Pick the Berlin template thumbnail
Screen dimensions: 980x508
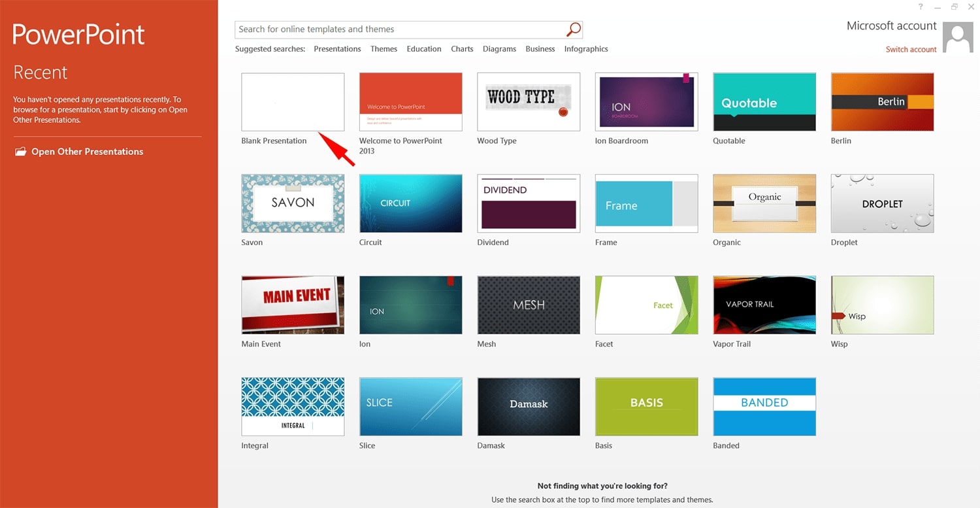point(883,102)
